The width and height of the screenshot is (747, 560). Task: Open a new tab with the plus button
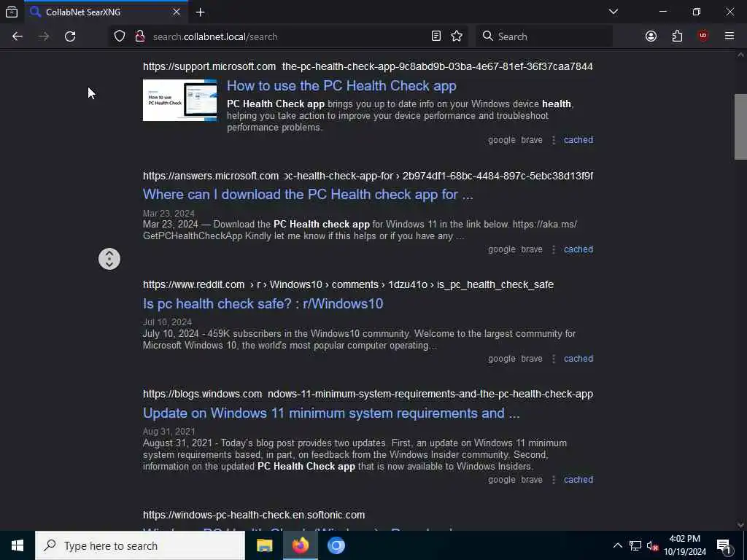(x=200, y=12)
